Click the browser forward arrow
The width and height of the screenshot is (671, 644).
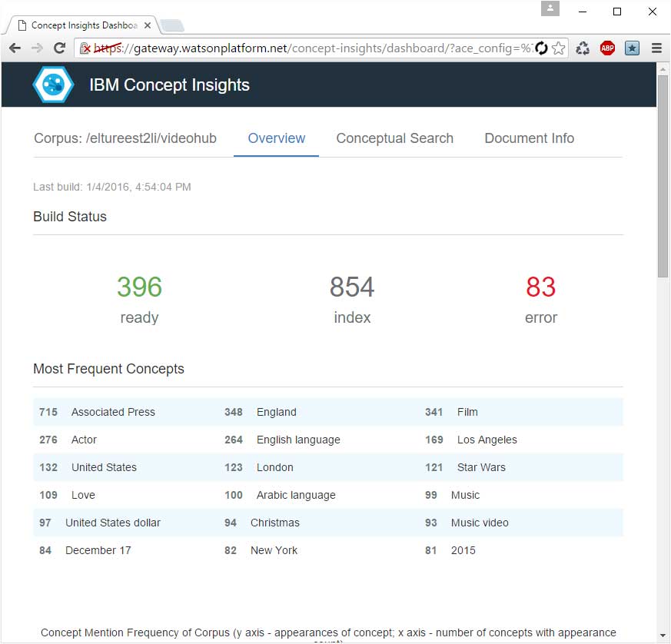(x=37, y=48)
